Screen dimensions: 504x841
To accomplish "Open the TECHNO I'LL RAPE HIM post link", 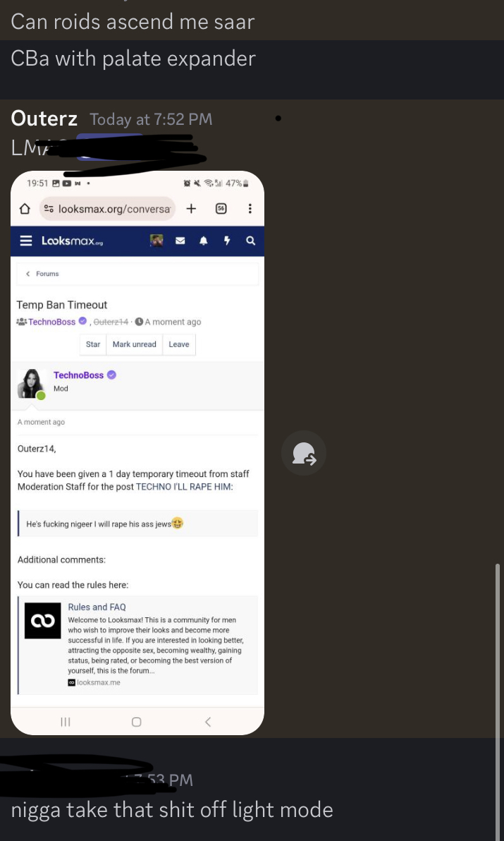I will point(185,487).
